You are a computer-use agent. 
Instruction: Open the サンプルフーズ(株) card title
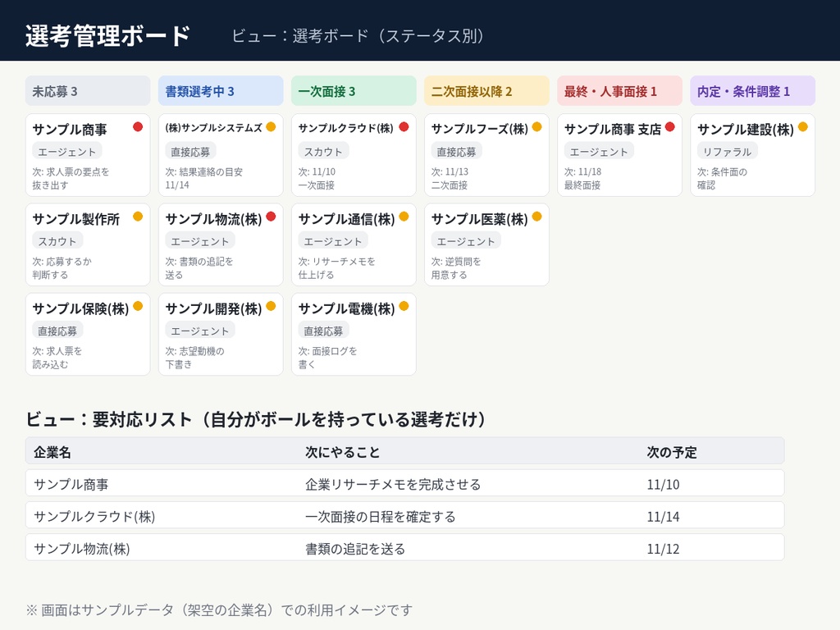pos(480,129)
